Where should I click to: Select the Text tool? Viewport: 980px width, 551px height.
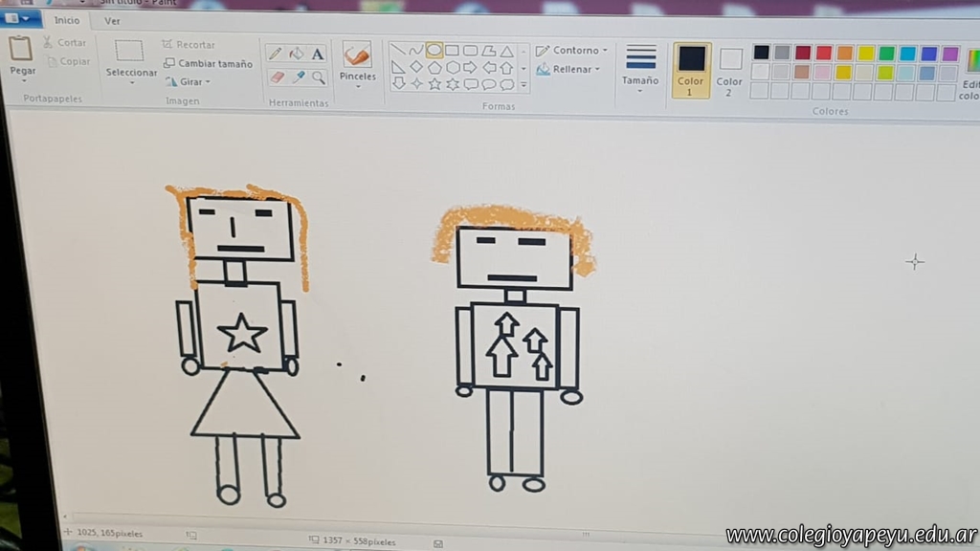318,54
